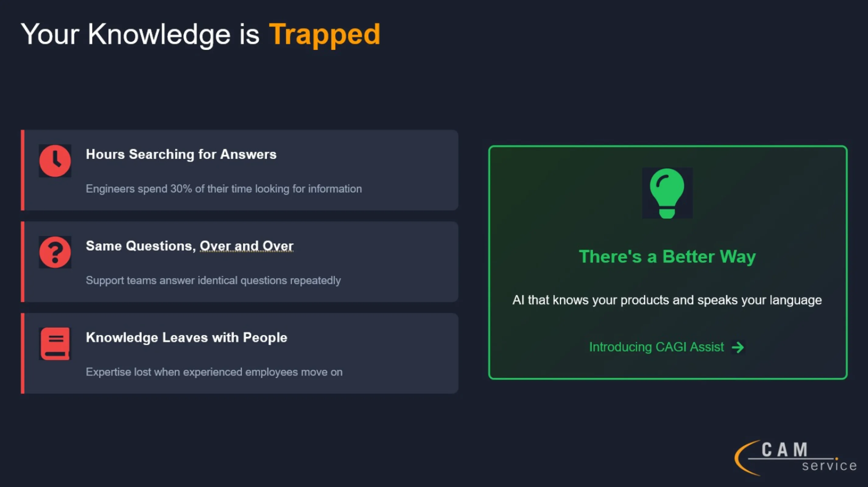The image size is (868, 487).
Task: Click the green lightbulb icon
Action: coord(667,193)
